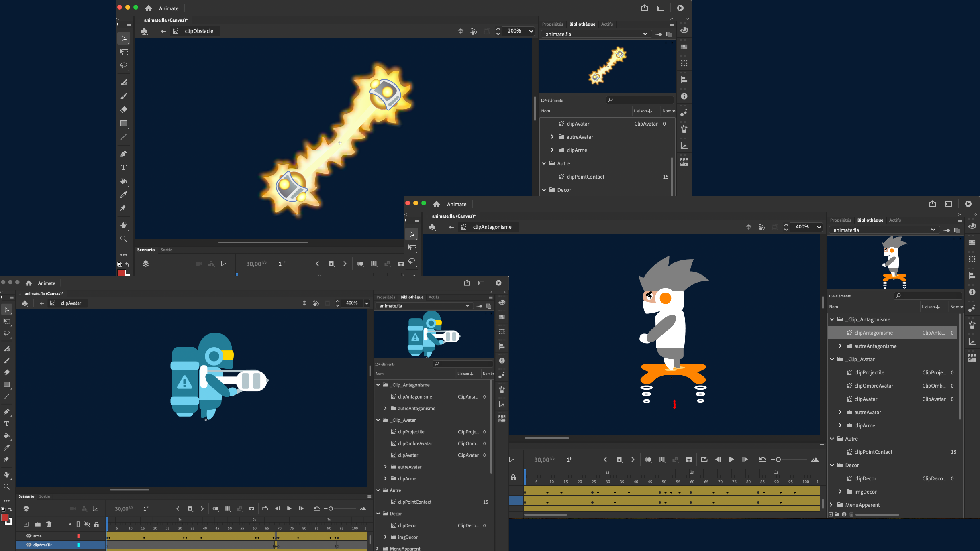Toggle the arme layer outline color box
980x551 pixels.
(78, 536)
